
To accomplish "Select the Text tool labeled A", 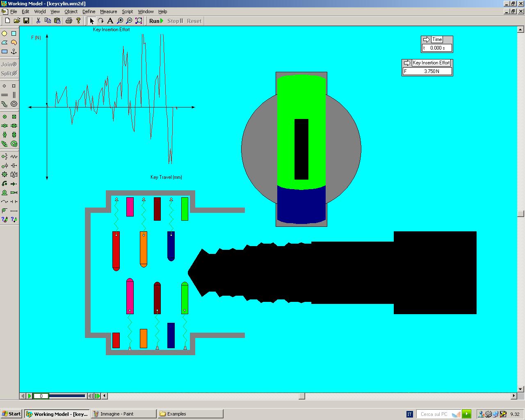I will tap(110, 21).
